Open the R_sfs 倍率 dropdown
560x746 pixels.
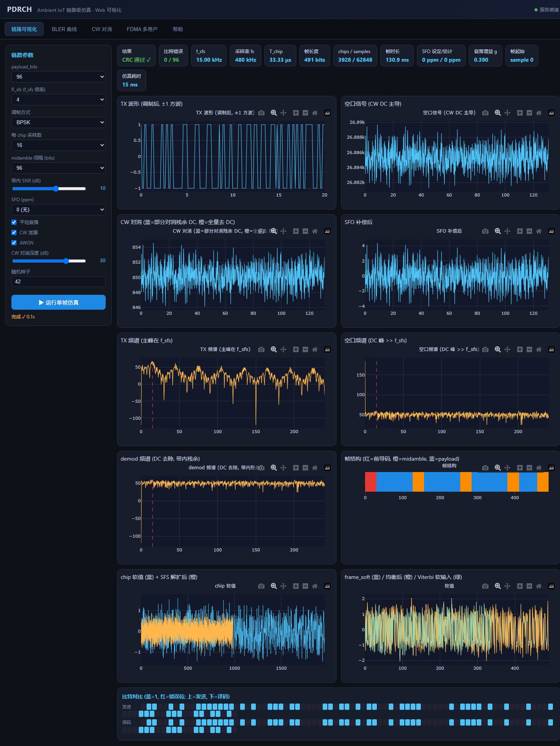58,100
